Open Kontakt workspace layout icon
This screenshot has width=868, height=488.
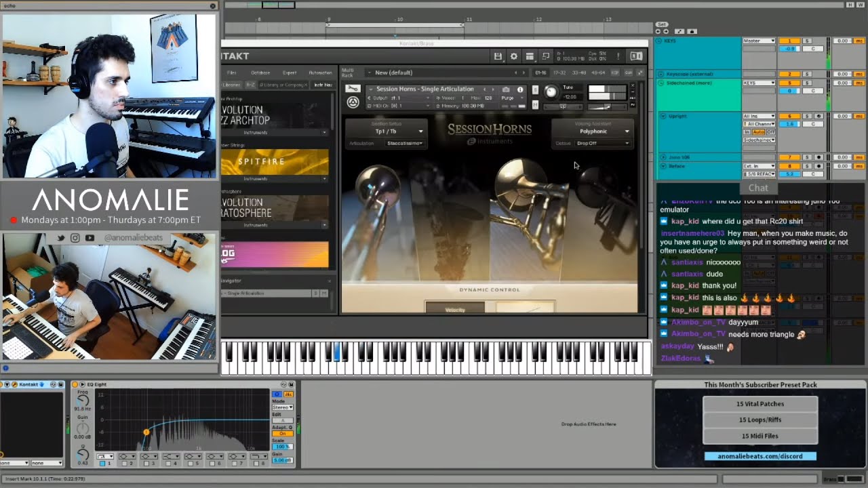click(x=530, y=56)
